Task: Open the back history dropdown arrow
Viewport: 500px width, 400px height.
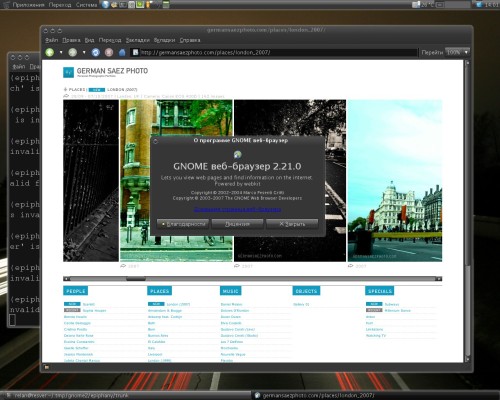Action: point(61,52)
